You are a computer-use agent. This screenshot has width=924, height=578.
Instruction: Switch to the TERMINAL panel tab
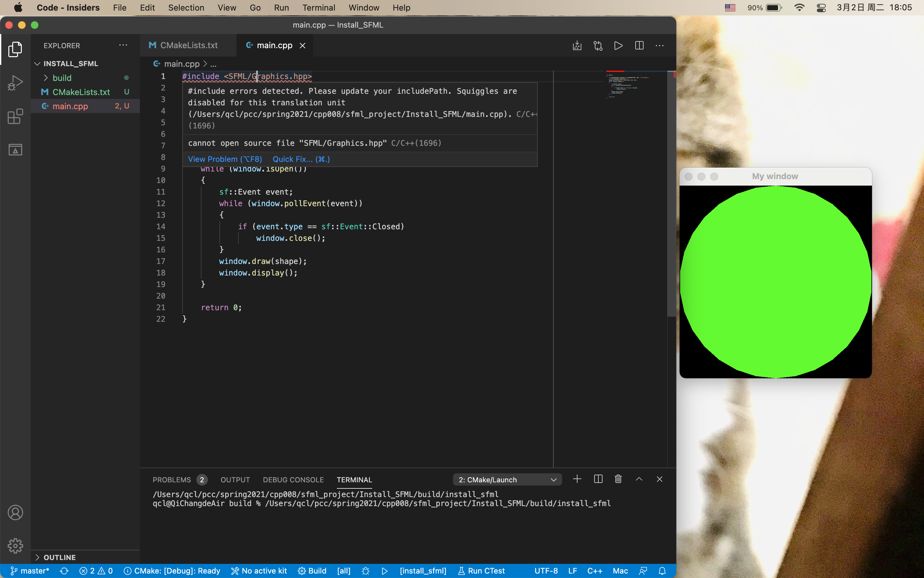pos(354,479)
